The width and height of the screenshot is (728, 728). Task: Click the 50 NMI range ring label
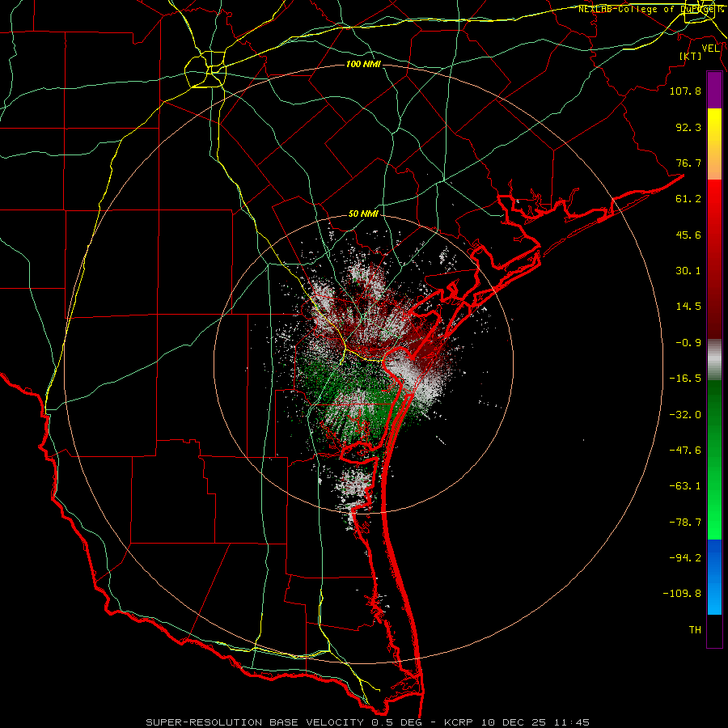[363, 214]
